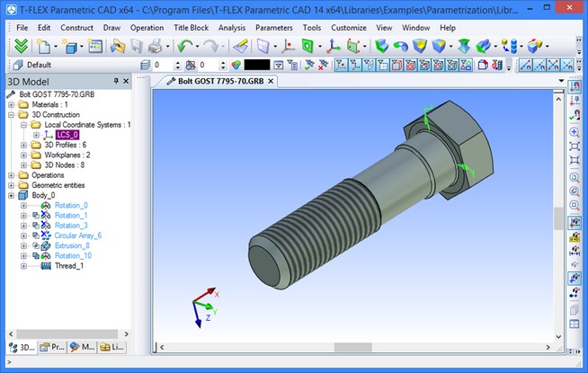Select the Rotation operation icon
The image size is (588, 373).
point(400,46)
